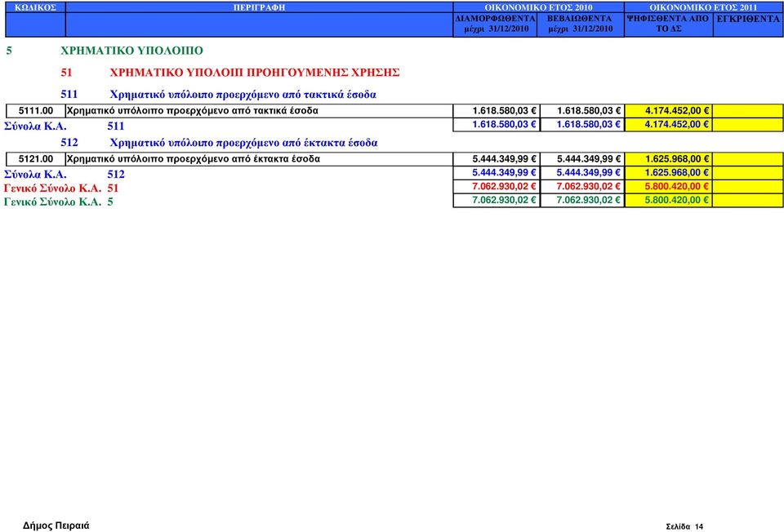
Task: Click the Δήμος Πειραιά footer text
Action: coord(56,526)
